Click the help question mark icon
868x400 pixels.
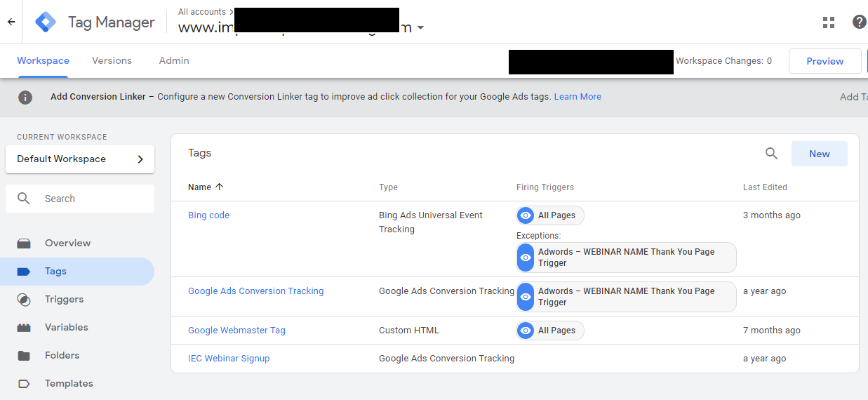[859, 22]
